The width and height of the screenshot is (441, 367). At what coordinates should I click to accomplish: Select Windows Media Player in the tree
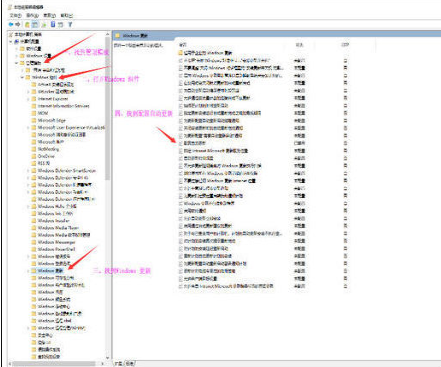click(x=58, y=228)
